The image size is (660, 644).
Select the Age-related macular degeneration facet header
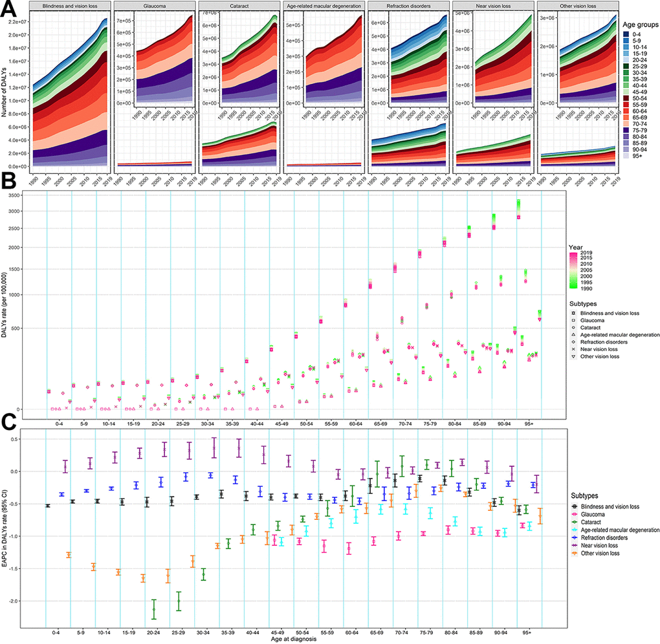coord(324,6)
